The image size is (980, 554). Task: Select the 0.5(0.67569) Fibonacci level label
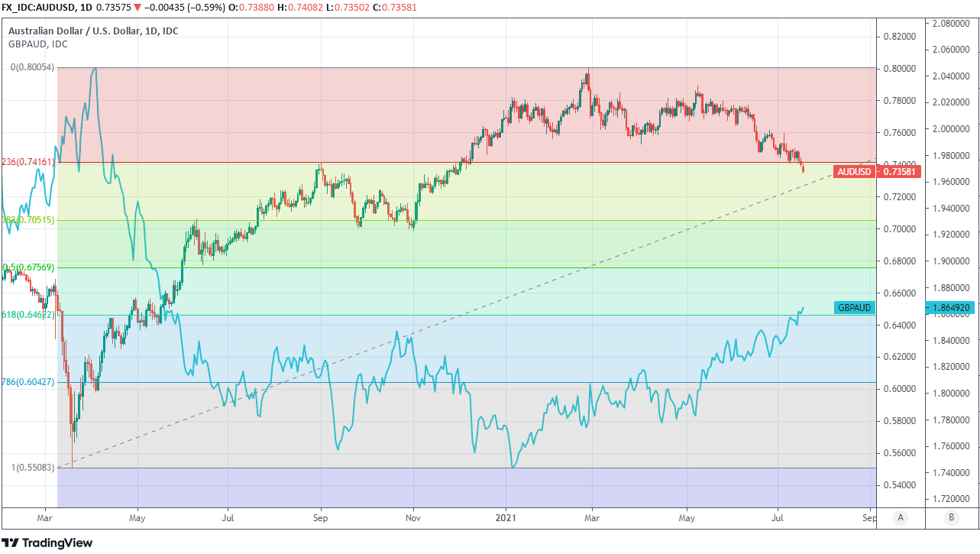coord(28,267)
